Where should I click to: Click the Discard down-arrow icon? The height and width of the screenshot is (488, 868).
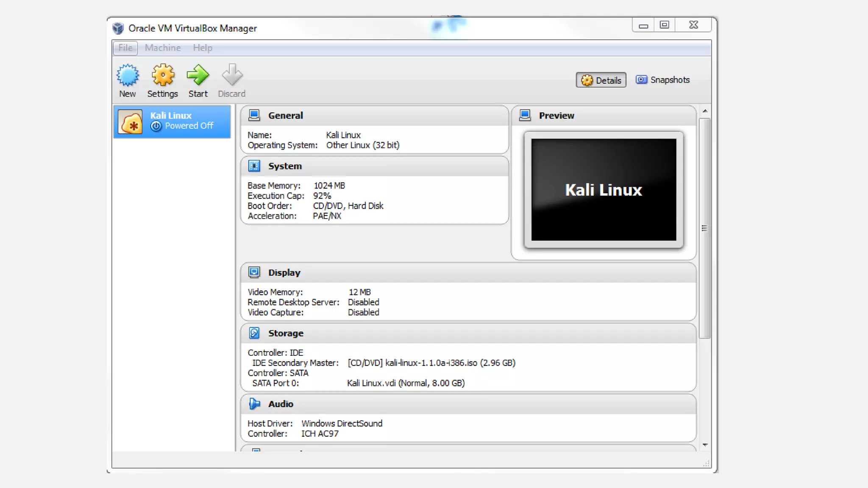pyautogui.click(x=232, y=75)
